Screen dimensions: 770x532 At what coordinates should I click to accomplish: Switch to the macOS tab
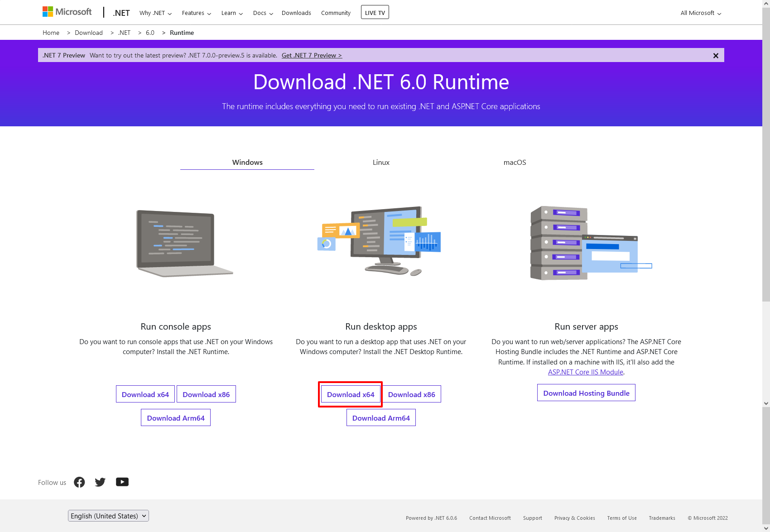[515, 163]
